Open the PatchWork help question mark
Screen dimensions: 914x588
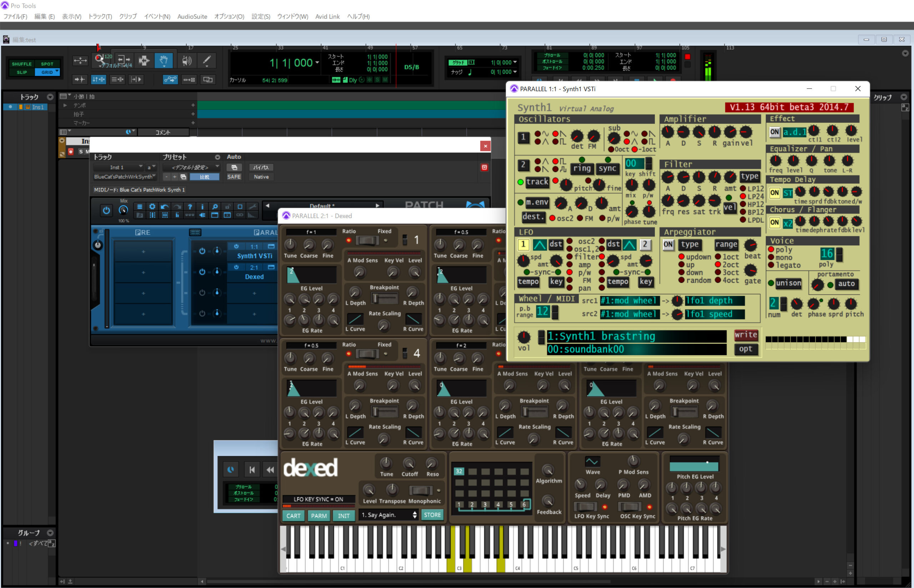(x=190, y=207)
